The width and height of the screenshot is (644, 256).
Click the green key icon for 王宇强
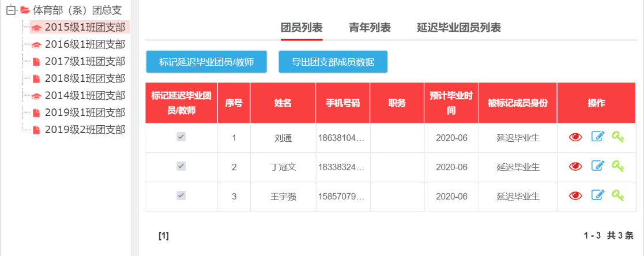[618, 195]
